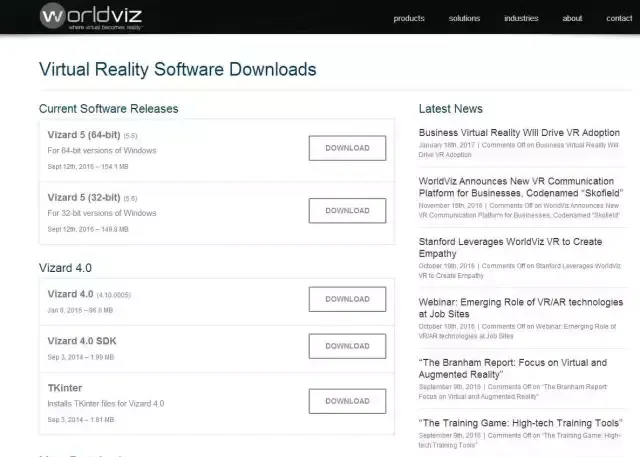Open WorldViz Announces New VR Communication Platform article

coord(521,187)
